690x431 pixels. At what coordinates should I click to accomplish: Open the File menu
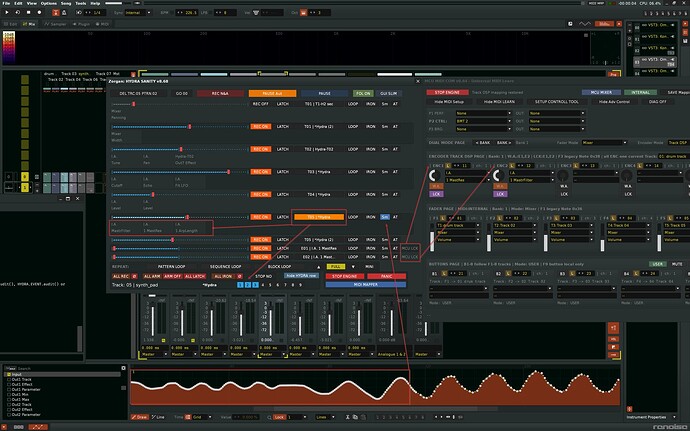(x=6, y=3)
